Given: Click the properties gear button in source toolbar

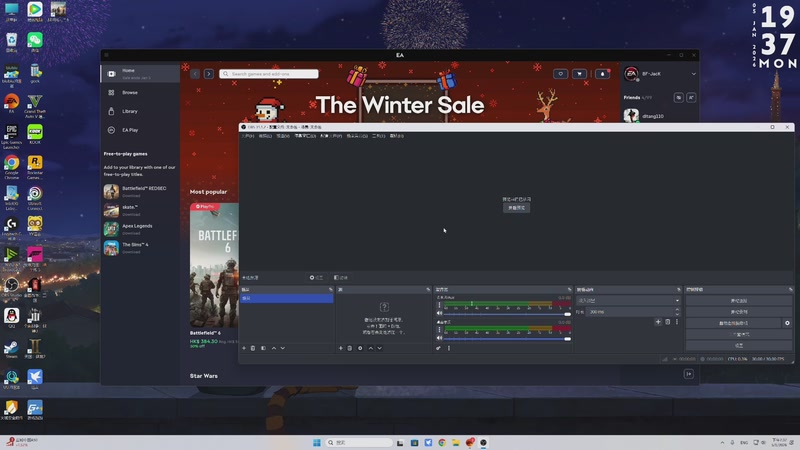Looking at the screenshot, I should click(316, 278).
